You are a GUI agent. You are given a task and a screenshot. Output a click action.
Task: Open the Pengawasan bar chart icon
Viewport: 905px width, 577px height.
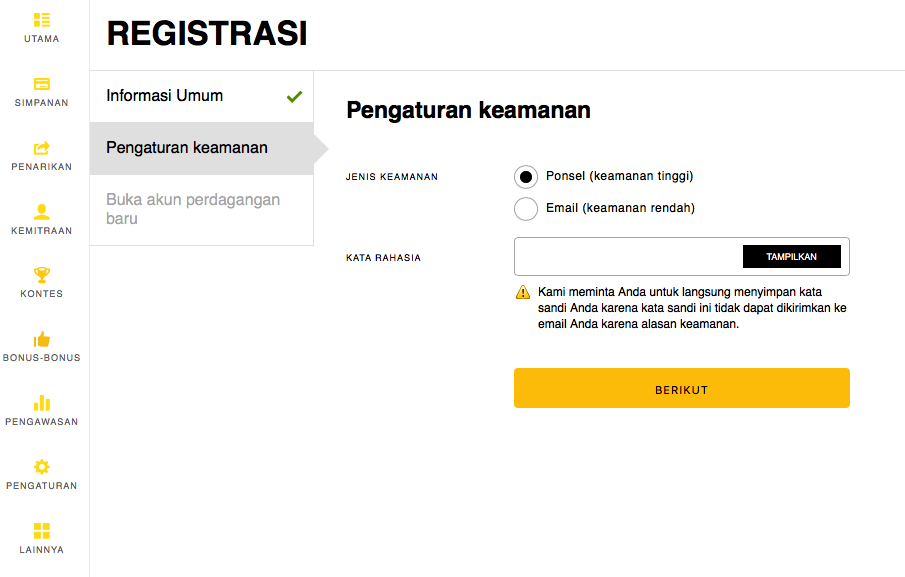(x=42, y=403)
